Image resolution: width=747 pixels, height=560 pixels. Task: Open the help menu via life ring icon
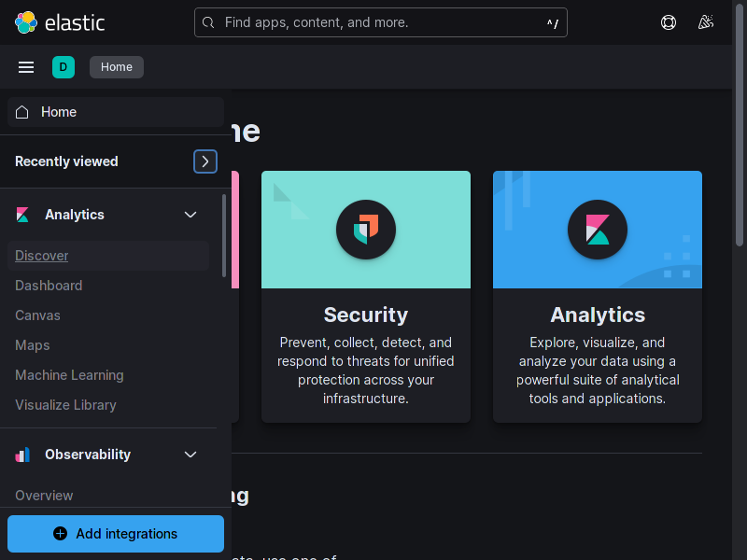coord(669,21)
